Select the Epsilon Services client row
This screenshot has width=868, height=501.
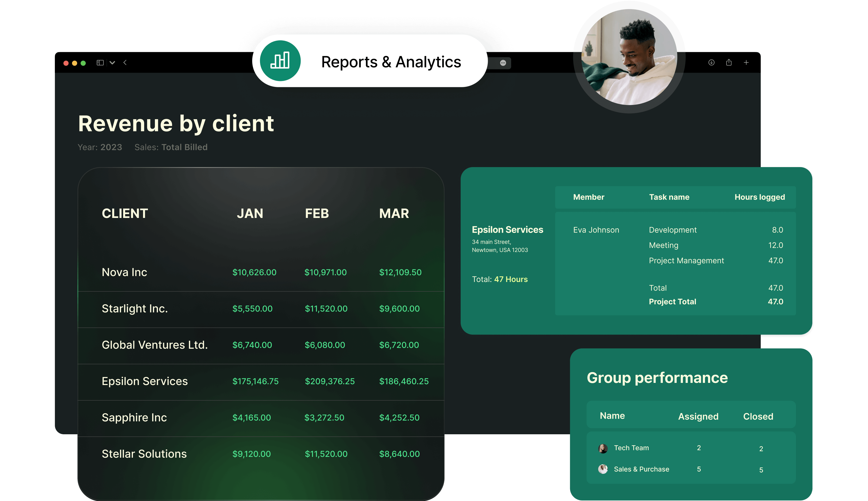(x=144, y=381)
